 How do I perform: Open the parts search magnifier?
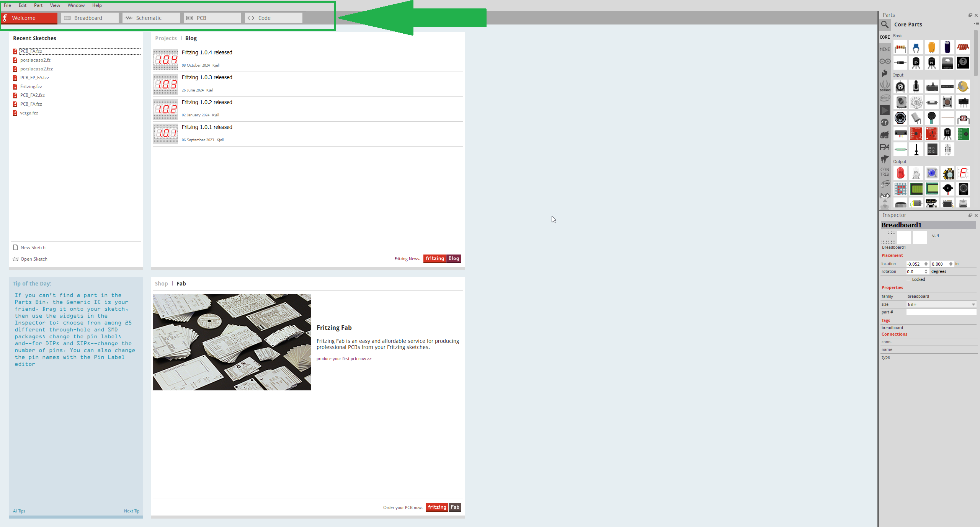click(885, 24)
